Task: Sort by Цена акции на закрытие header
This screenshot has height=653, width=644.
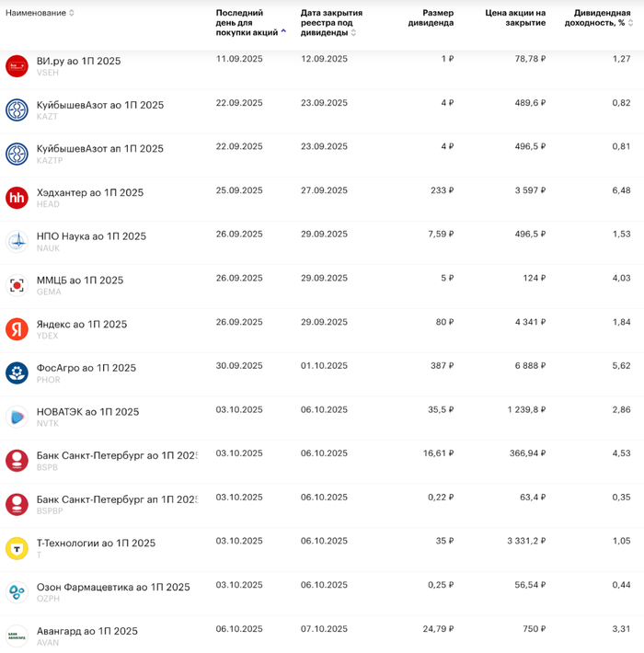Action: click(515, 17)
